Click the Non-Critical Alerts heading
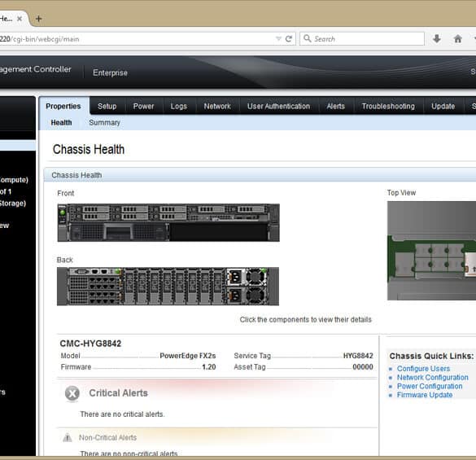 [107, 437]
